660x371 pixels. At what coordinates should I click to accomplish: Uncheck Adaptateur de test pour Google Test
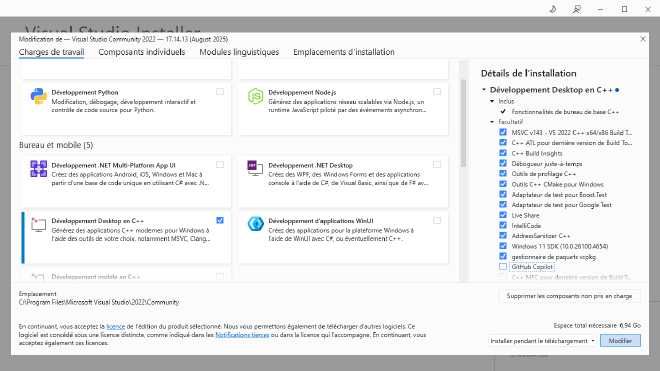503,205
